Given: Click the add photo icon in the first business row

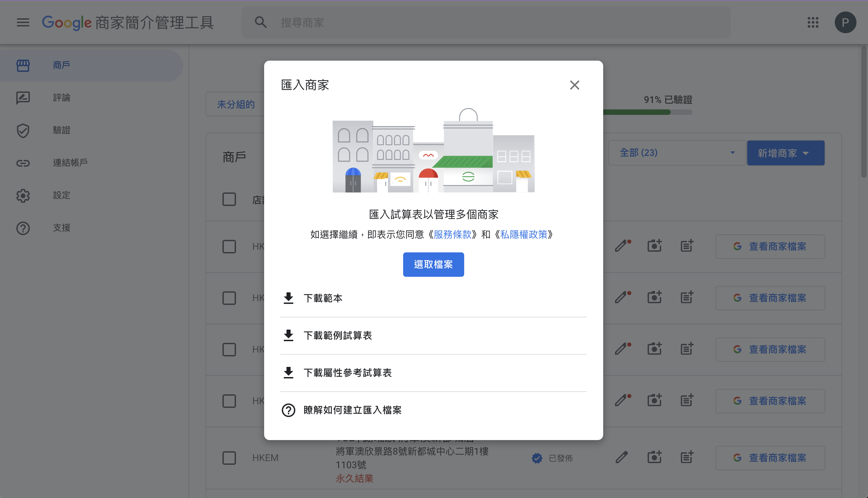Looking at the screenshot, I should coord(654,246).
